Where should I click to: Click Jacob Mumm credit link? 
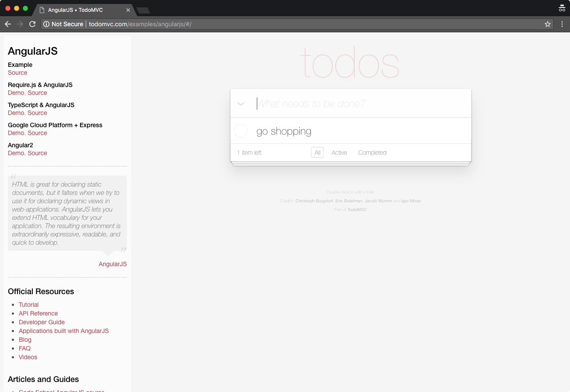pos(378,201)
